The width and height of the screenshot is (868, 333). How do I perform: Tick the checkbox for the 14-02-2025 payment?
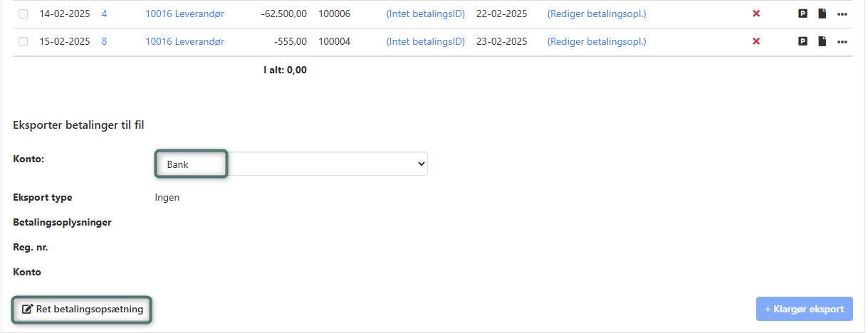click(x=23, y=14)
